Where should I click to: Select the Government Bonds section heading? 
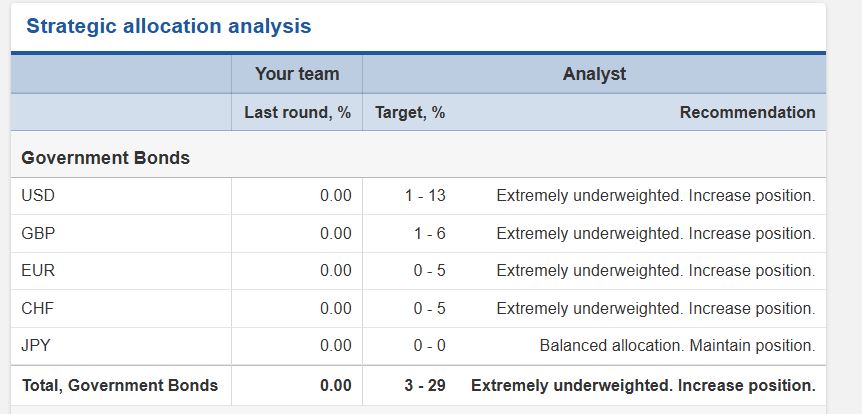105,158
